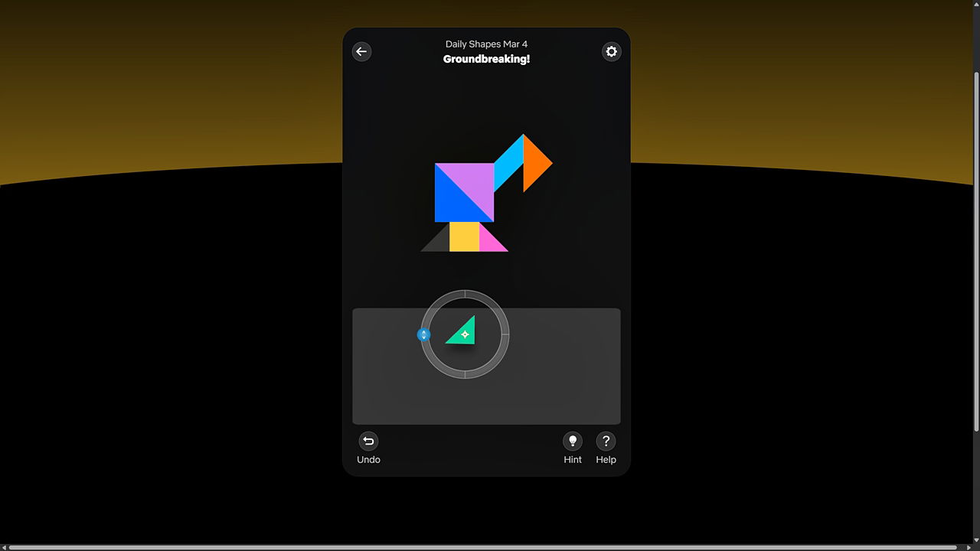Screen dimensions: 980x551
Task: Click the yellow square piece
Action: click(x=464, y=236)
